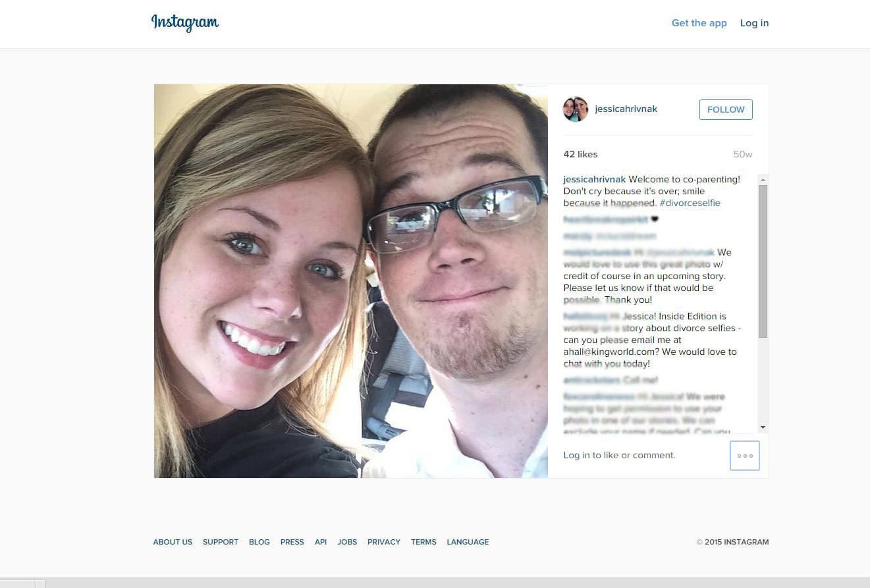Click the comments scrollbar down arrow
Image resolution: width=870 pixels, height=588 pixels.
pyautogui.click(x=763, y=427)
